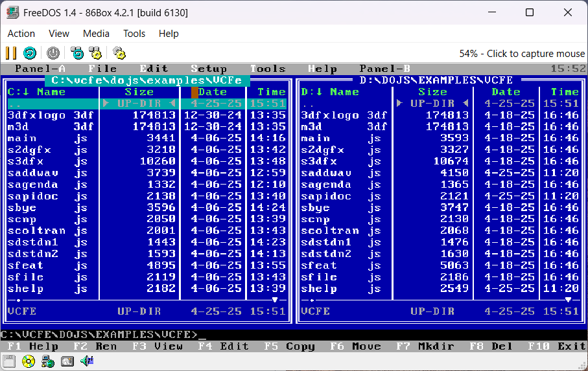Select sdstdn2 js with size 1593
This screenshot has height=371, width=588.
point(147,254)
